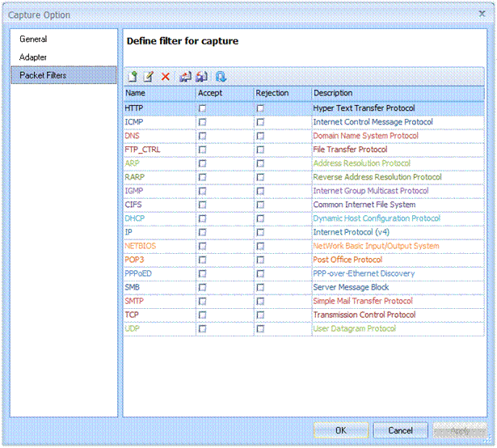Screen dimensions: 497x448
Task: Click 'Transmission Control Protocol' description
Action: [x=364, y=315]
